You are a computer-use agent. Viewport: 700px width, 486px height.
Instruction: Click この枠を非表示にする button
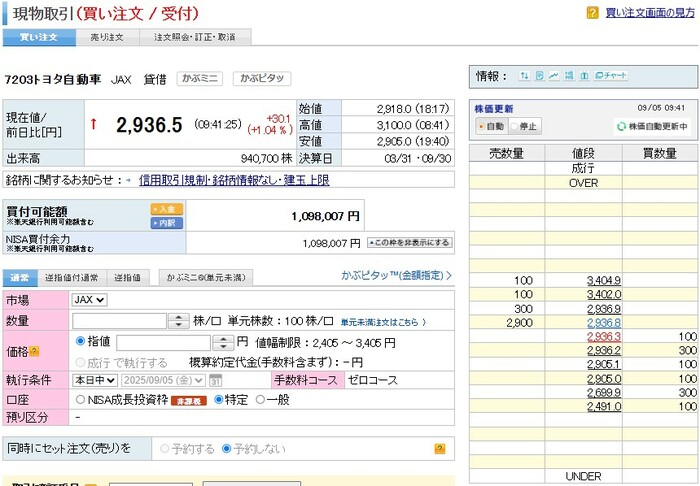409,243
